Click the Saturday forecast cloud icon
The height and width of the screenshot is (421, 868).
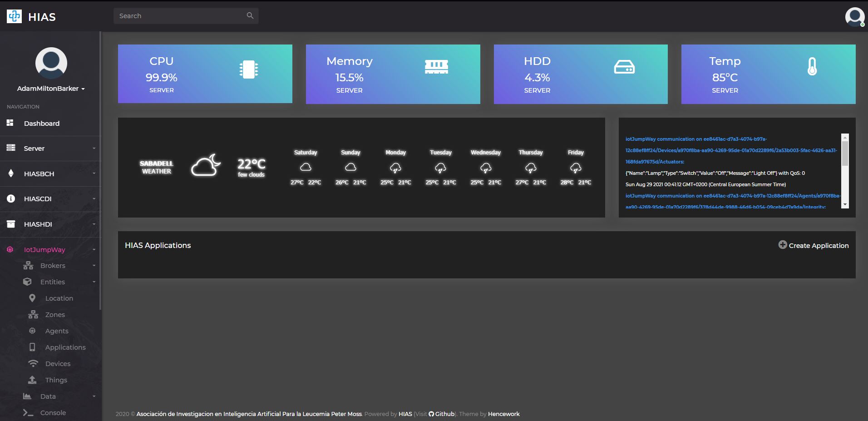click(306, 167)
